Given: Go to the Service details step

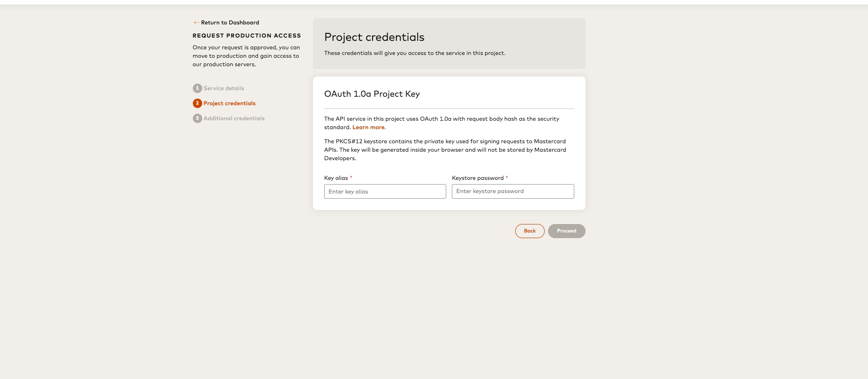Looking at the screenshot, I should point(224,88).
